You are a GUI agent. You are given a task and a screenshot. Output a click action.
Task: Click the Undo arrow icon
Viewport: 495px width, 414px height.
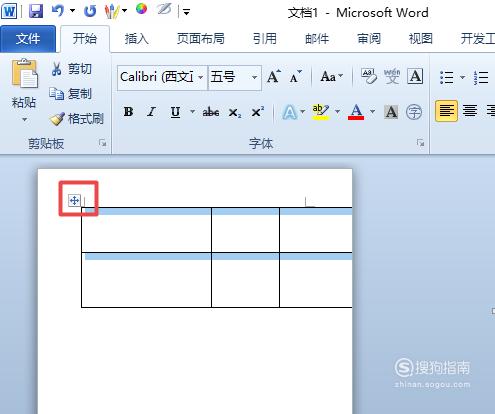click(58, 11)
